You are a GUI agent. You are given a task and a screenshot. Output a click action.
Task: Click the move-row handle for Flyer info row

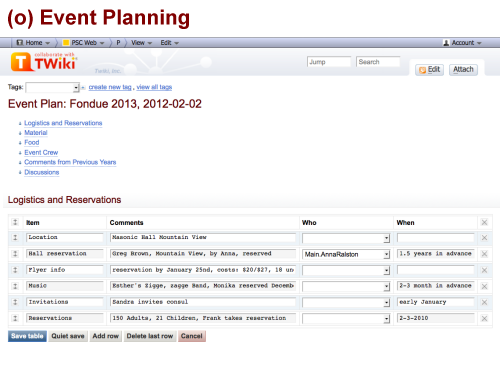15,270
